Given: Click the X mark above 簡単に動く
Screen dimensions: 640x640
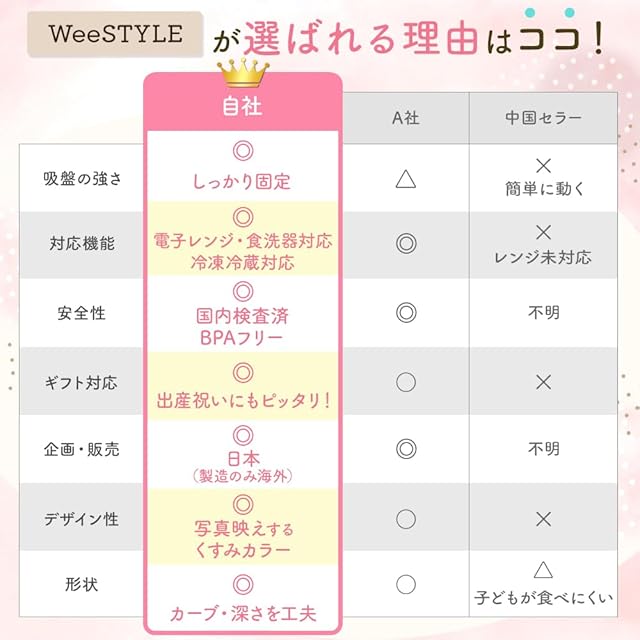Looking at the screenshot, I should pos(543,165).
